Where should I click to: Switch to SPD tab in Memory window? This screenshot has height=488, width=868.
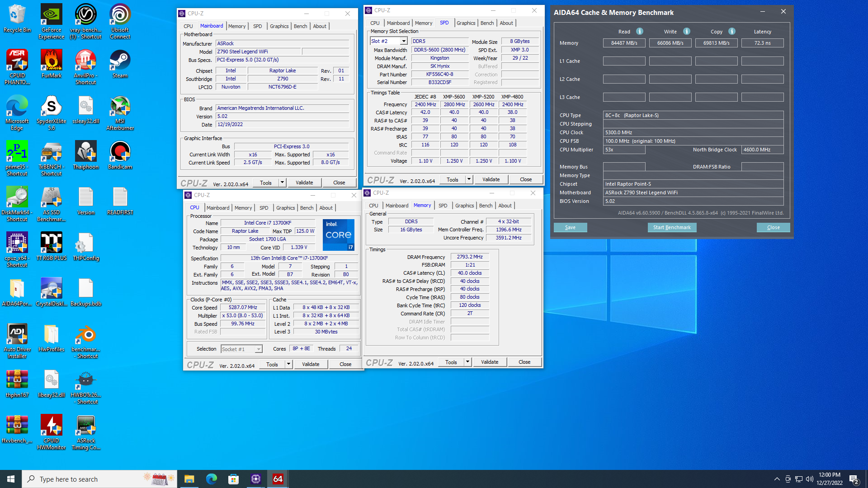tap(443, 206)
